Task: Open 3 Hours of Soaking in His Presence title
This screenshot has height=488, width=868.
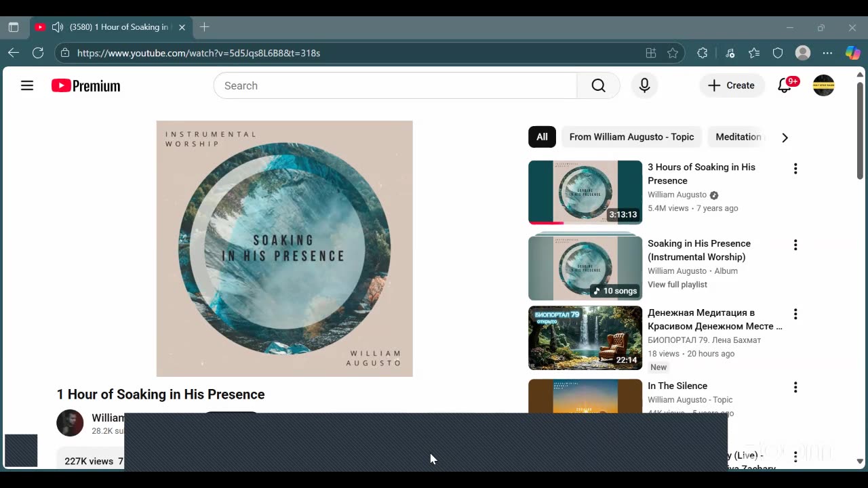Action: pos(701,174)
